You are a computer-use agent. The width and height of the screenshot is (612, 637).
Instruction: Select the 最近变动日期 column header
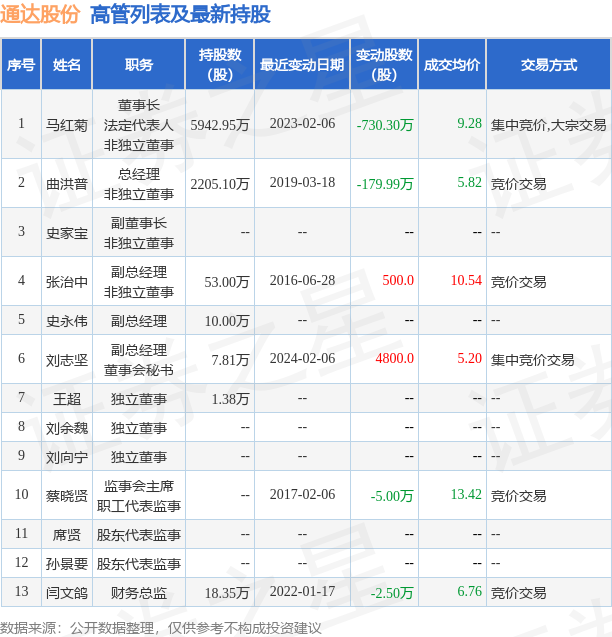coord(302,65)
